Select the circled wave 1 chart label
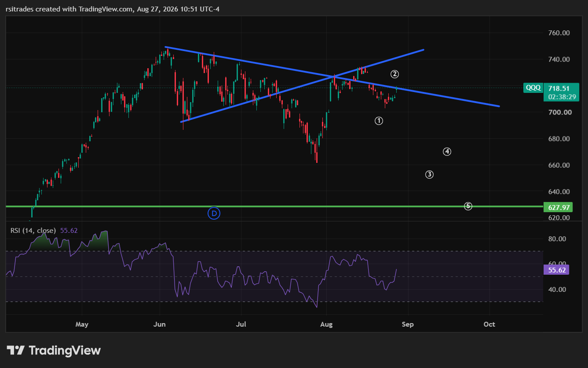588x368 pixels. point(379,121)
